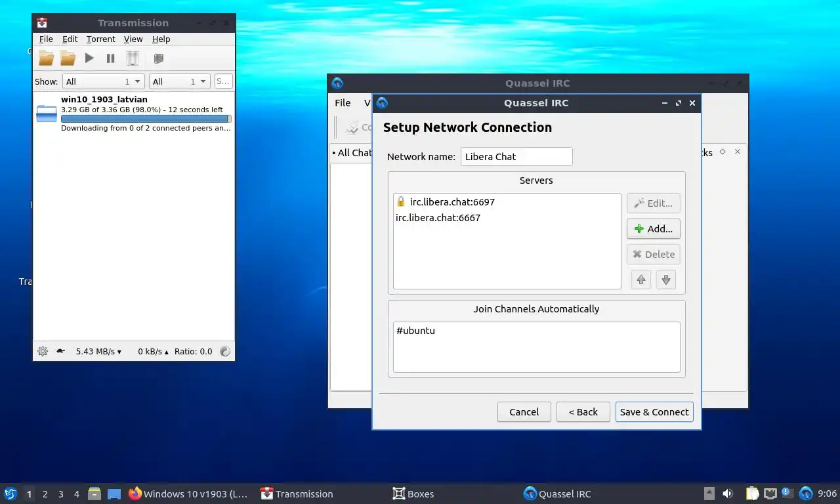Close the Quassel dock panel with the X icon
Viewport: 840px width, 504px height.
point(738,152)
